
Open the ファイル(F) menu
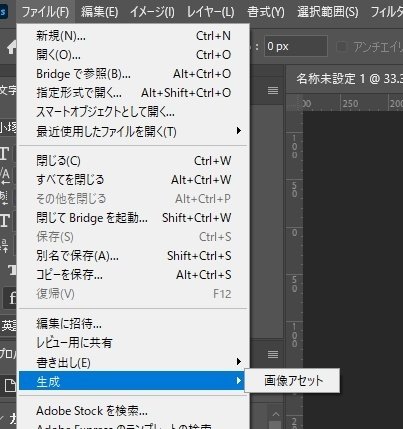[x=45, y=12]
